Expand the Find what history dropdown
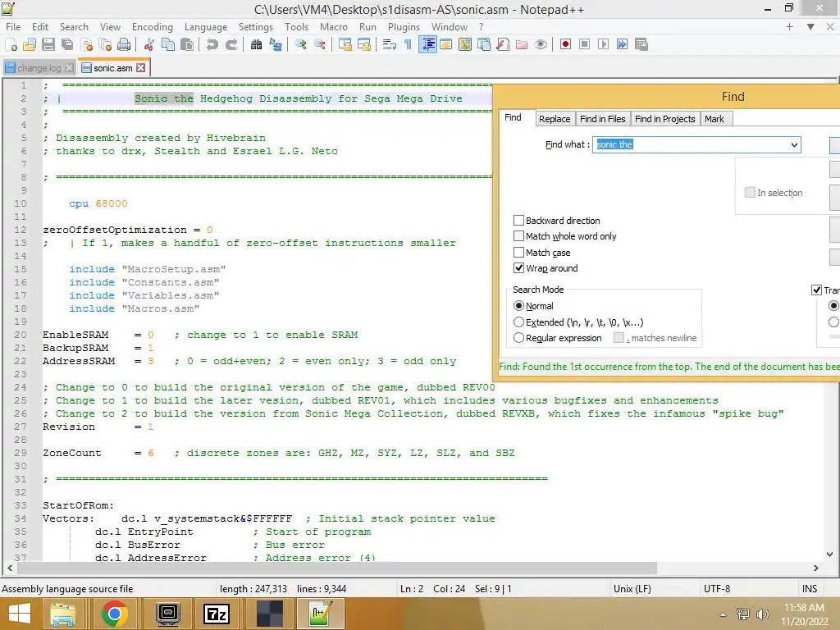Image resolution: width=840 pixels, height=630 pixels. coord(794,144)
